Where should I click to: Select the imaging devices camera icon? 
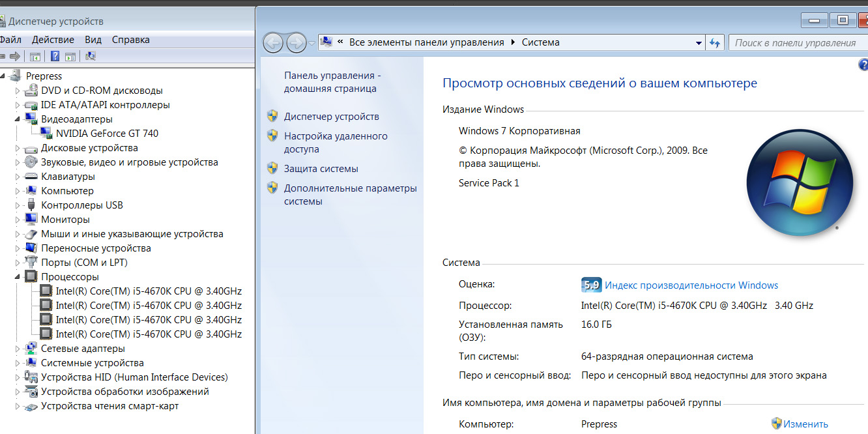31,392
